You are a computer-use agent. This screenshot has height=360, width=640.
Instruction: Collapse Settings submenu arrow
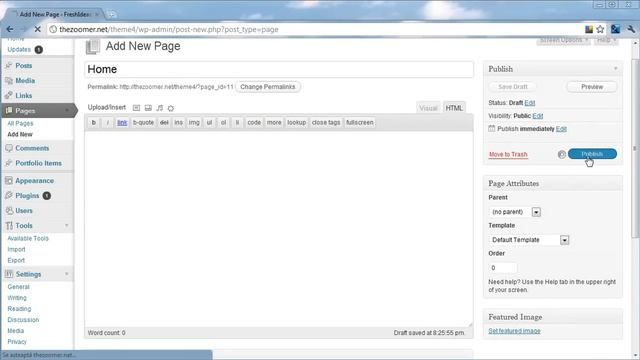(67, 274)
